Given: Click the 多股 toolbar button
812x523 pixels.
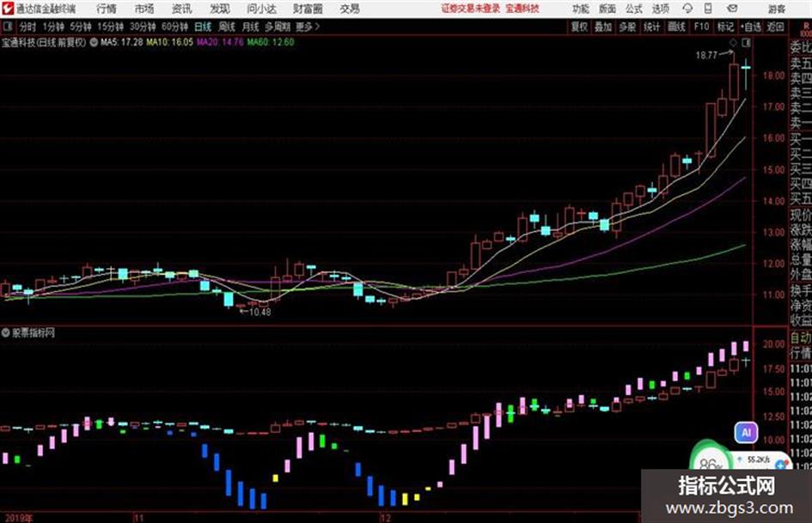Looking at the screenshot, I should pyautogui.click(x=627, y=27).
